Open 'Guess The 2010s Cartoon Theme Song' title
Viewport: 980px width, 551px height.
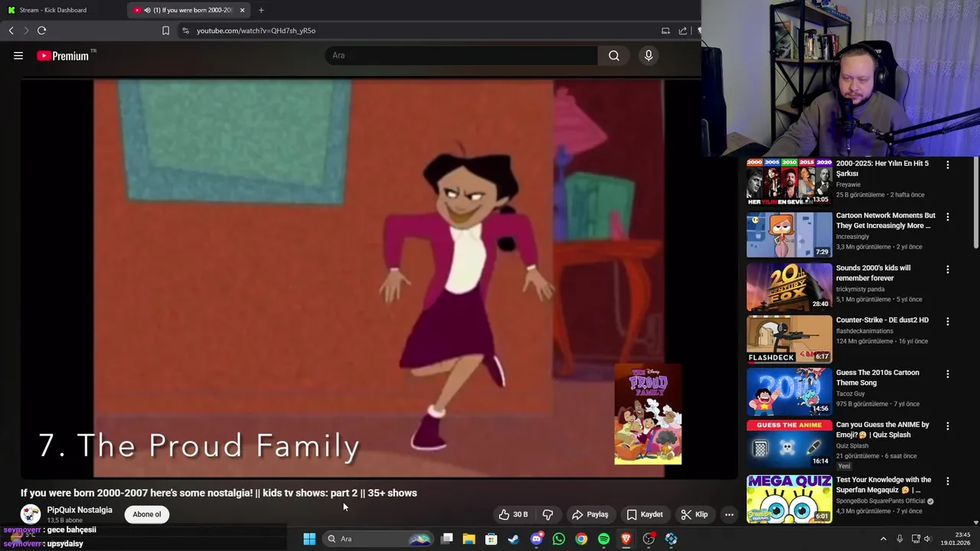point(877,377)
